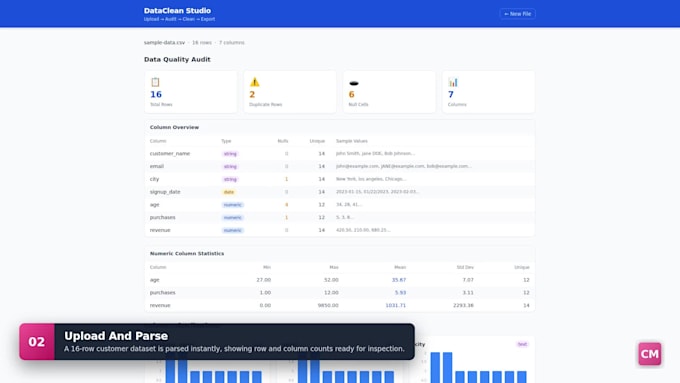Click the string badge for customer_name
680x383 pixels.
point(230,154)
